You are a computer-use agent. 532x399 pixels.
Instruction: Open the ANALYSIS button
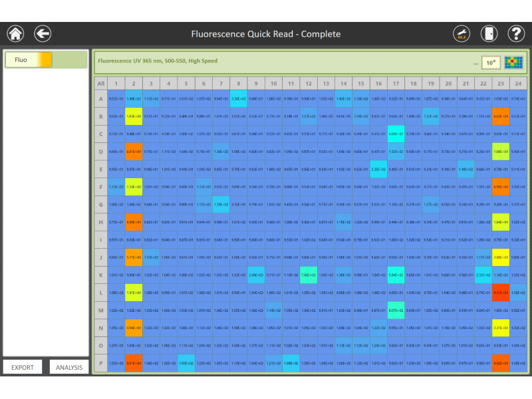tap(69, 367)
